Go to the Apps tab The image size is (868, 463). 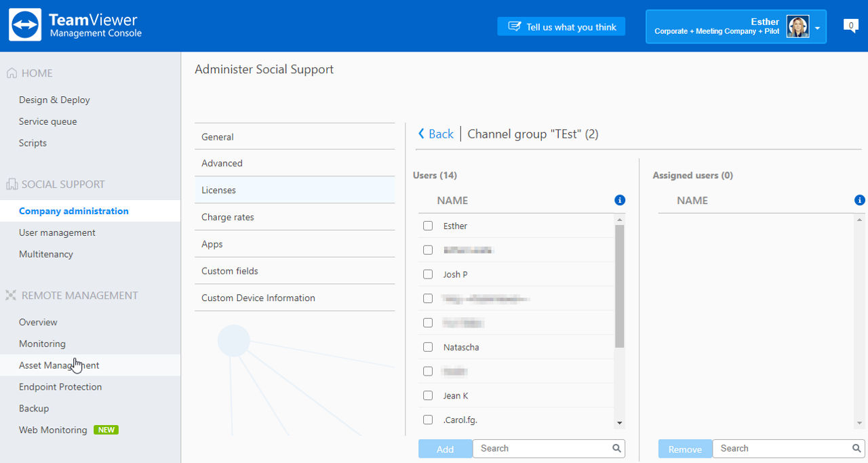point(294,244)
